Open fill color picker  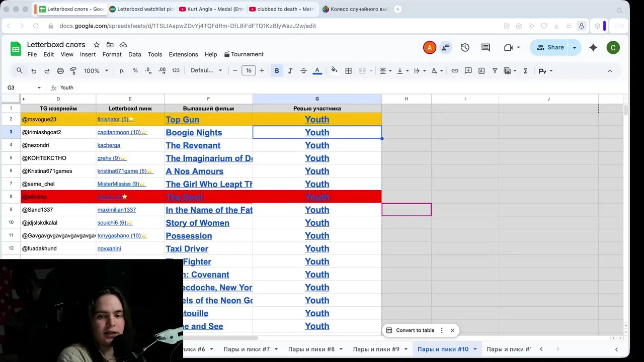[x=334, y=71]
